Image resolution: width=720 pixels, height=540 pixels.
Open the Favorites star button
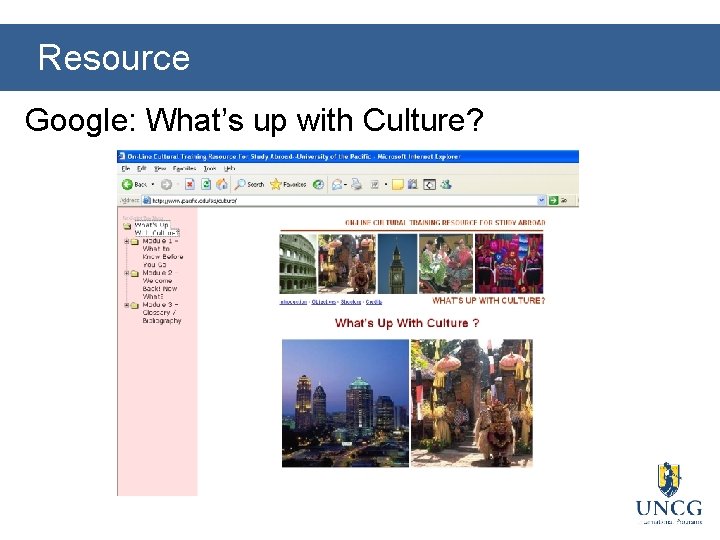coord(288,185)
